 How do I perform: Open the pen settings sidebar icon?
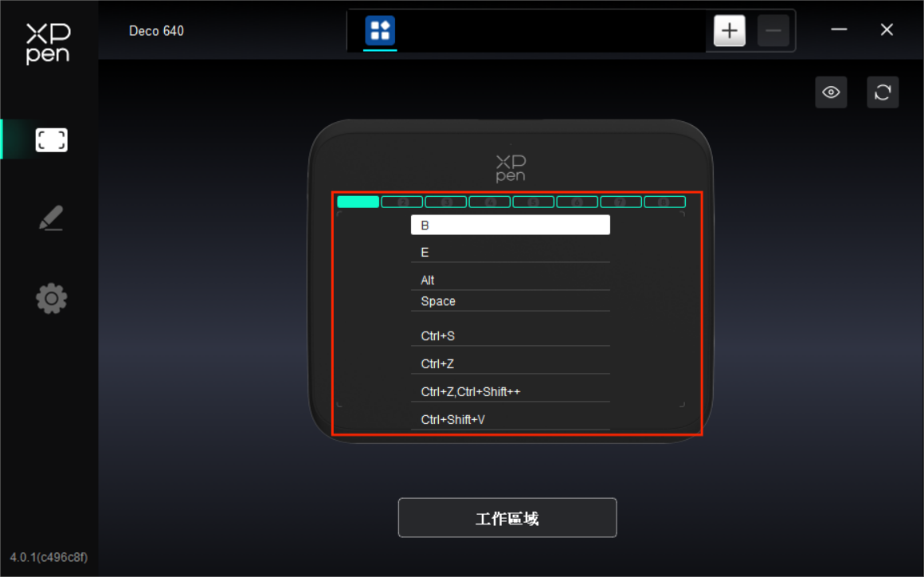point(51,218)
